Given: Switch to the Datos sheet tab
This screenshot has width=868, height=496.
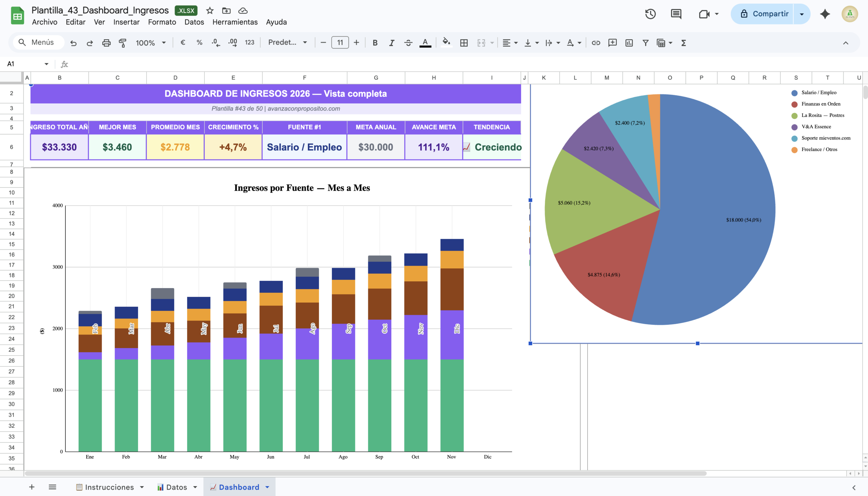Looking at the screenshot, I should (176, 487).
